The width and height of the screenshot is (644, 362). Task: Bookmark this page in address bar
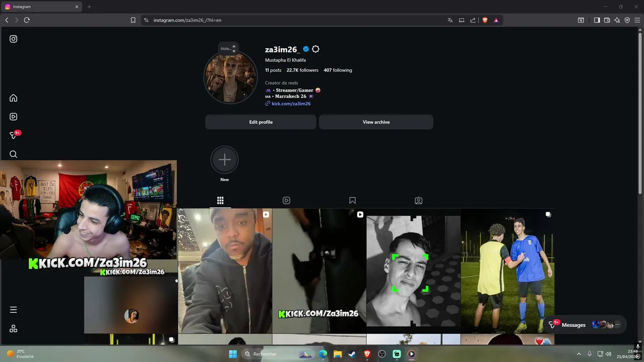pos(133,20)
